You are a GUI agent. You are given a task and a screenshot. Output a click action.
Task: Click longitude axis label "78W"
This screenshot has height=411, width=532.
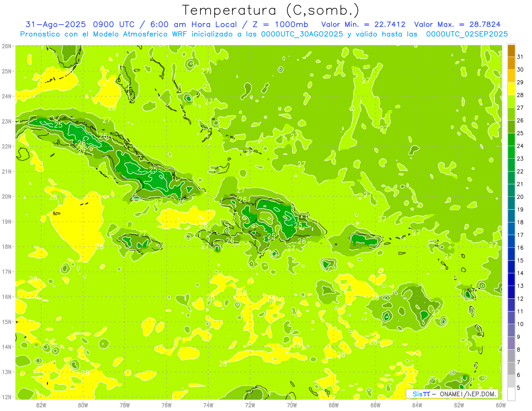coord(125,405)
